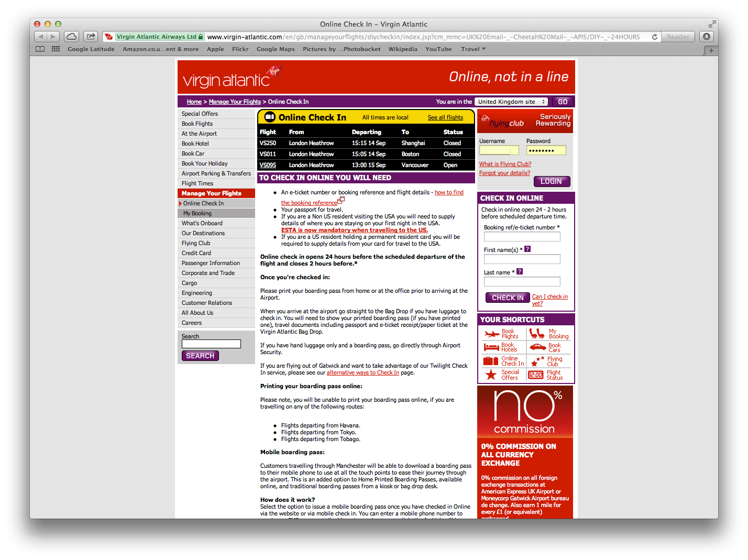Click Online Check In suitcase shortcut icon
Viewport: 748px width, 560px height.
tap(491, 361)
